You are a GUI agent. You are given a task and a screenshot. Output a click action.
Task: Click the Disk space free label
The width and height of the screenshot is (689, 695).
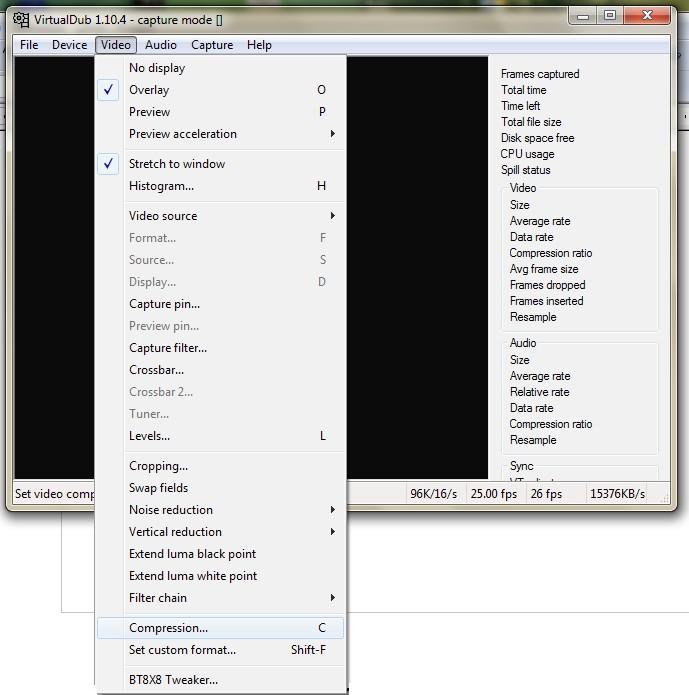click(537, 138)
